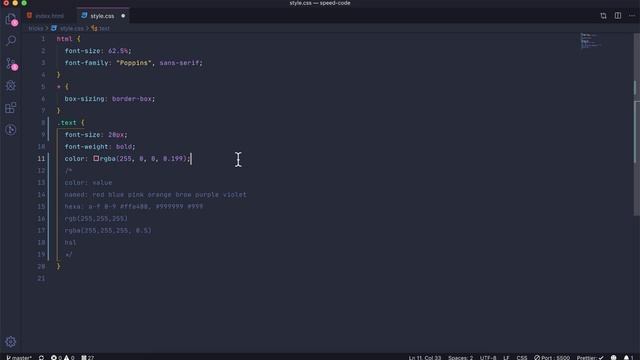Open the style.css breadcrumb dropdown
Screen dimensions: 640x360
68,29
